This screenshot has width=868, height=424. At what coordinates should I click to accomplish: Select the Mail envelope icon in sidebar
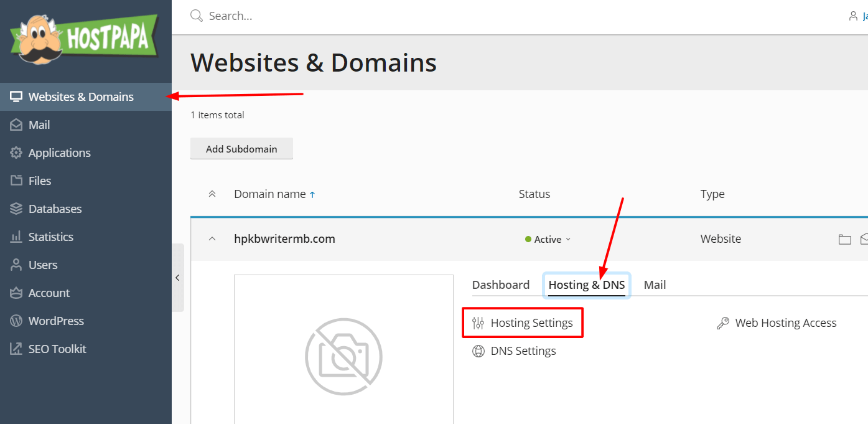16,125
